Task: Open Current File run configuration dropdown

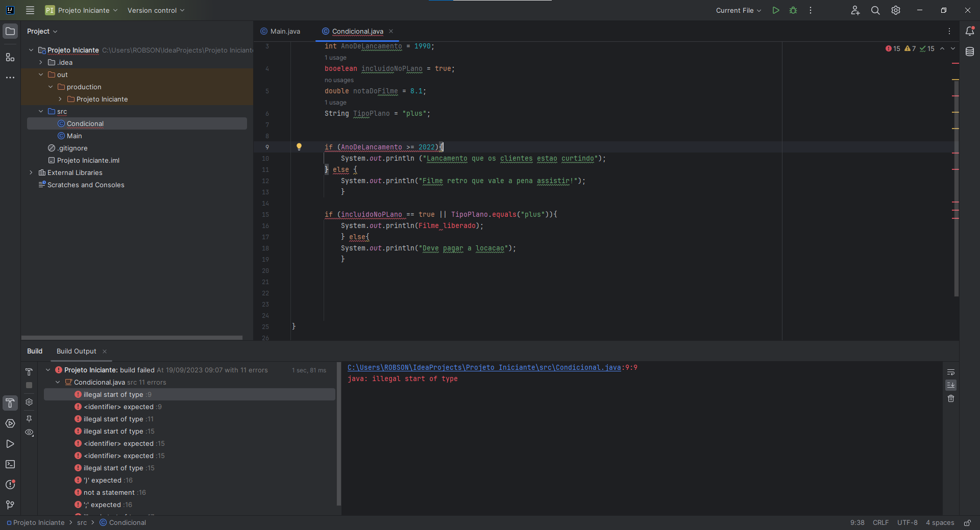Action: point(738,10)
